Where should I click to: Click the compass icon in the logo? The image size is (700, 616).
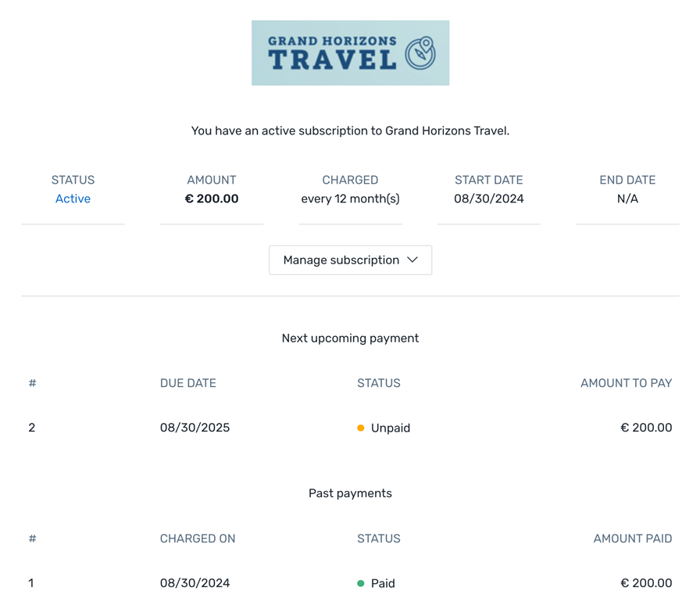[420, 53]
